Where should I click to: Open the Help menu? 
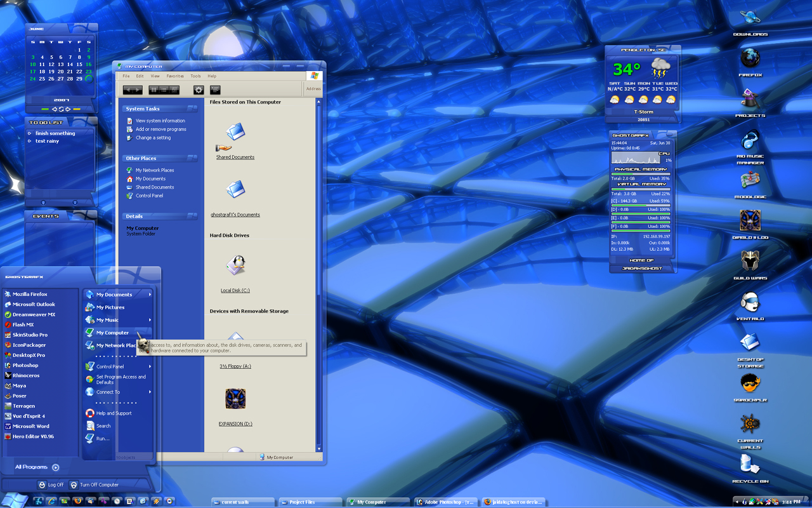click(212, 76)
